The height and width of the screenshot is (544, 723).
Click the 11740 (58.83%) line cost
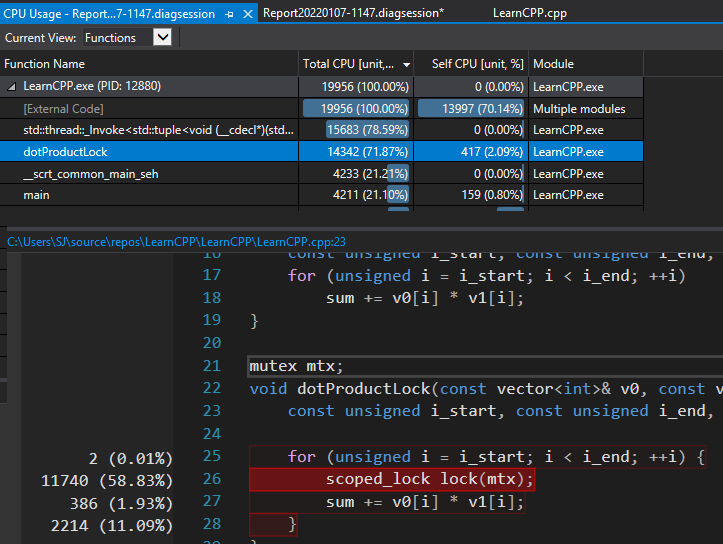[107, 480]
